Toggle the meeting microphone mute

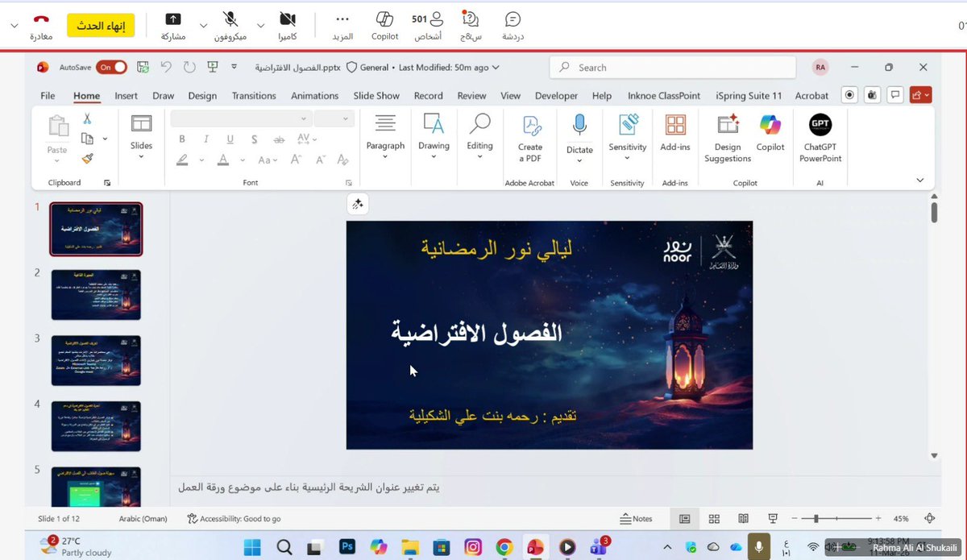pyautogui.click(x=230, y=25)
